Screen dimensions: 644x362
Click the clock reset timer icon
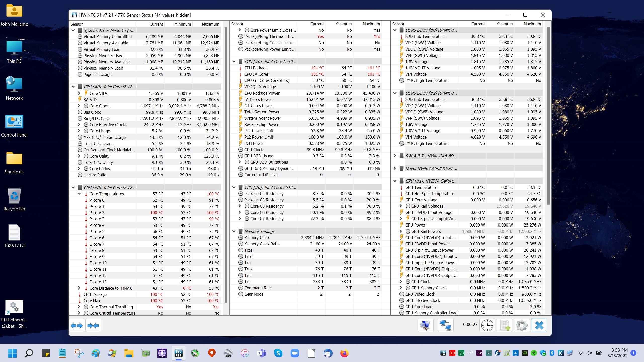(x=487, y=325)
